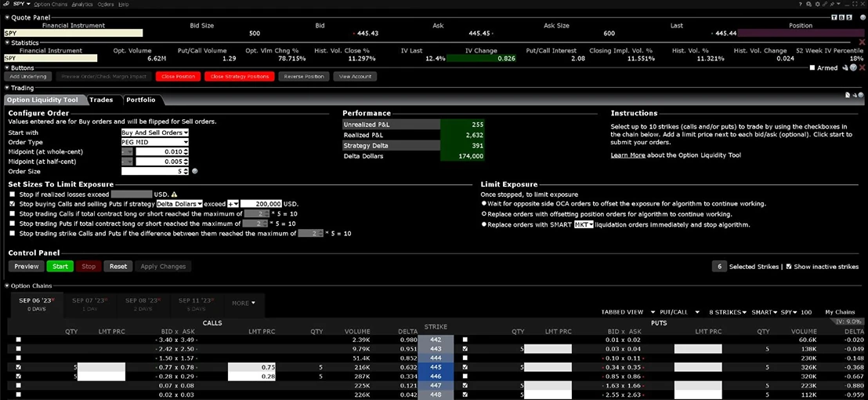
Task: Select Replace orders with offsetting position option
Action: coord(484,214)
